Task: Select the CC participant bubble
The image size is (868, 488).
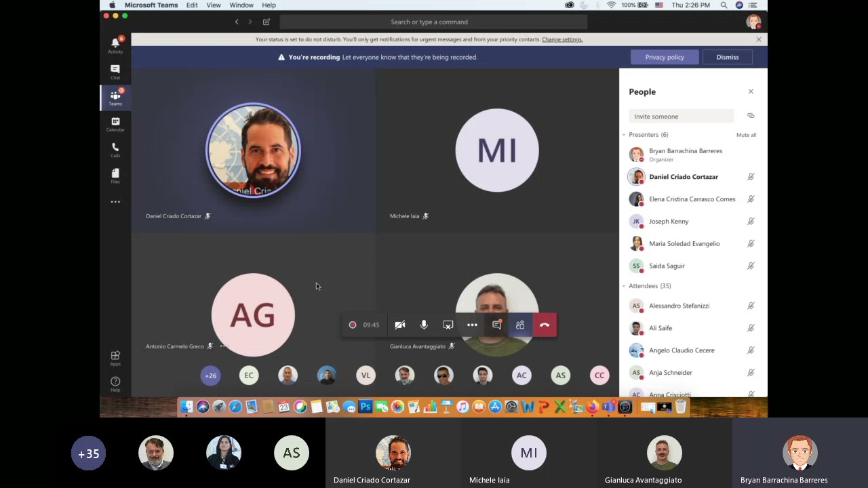Action: click(x=599, y=375)
